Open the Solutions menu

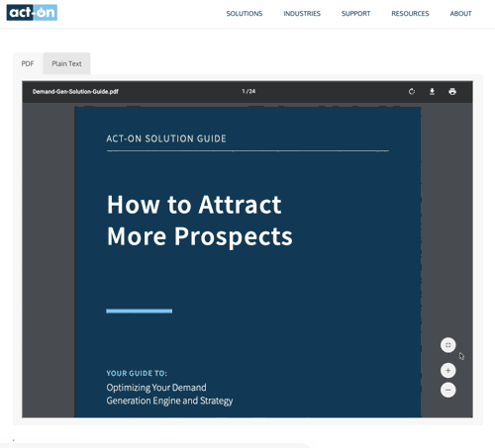point(245,14)
